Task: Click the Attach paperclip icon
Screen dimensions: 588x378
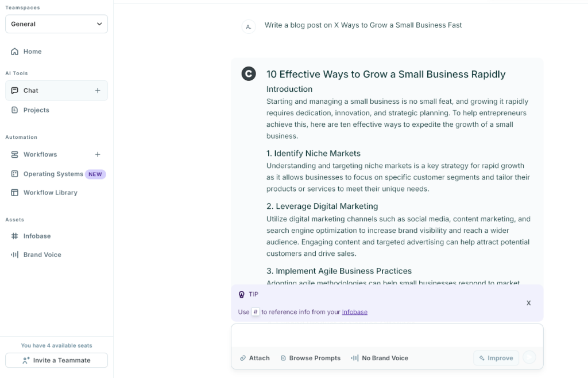Action: point(242,358)
